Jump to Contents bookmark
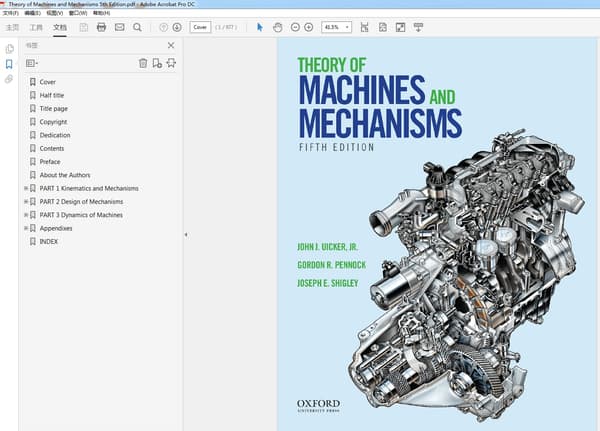 coord(52,149)
